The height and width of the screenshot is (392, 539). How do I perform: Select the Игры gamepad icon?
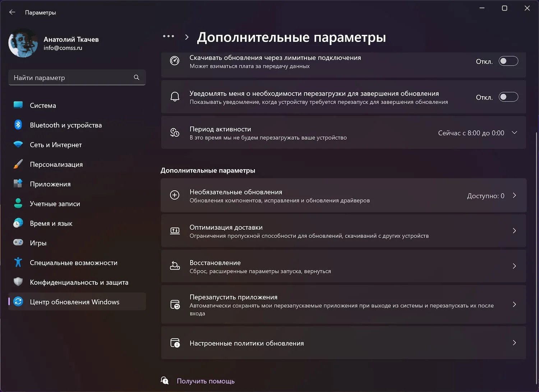18,243
